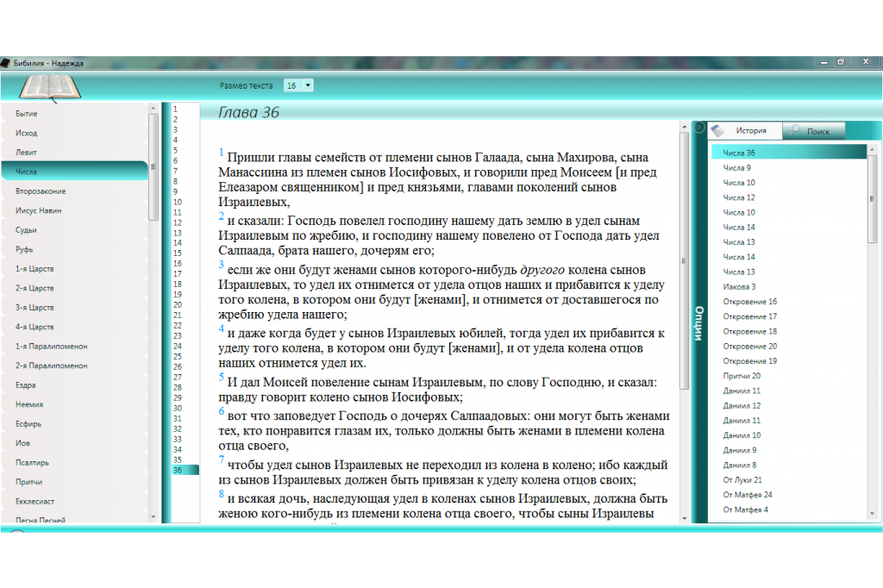
Task: Go to chapter 1 in the chapter list
Action: click(175, 109)
